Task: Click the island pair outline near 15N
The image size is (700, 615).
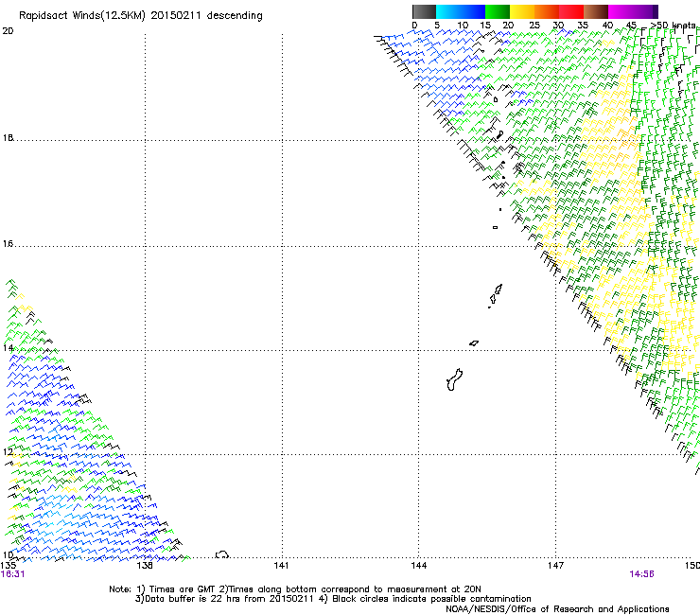Action: pos(496,295)
